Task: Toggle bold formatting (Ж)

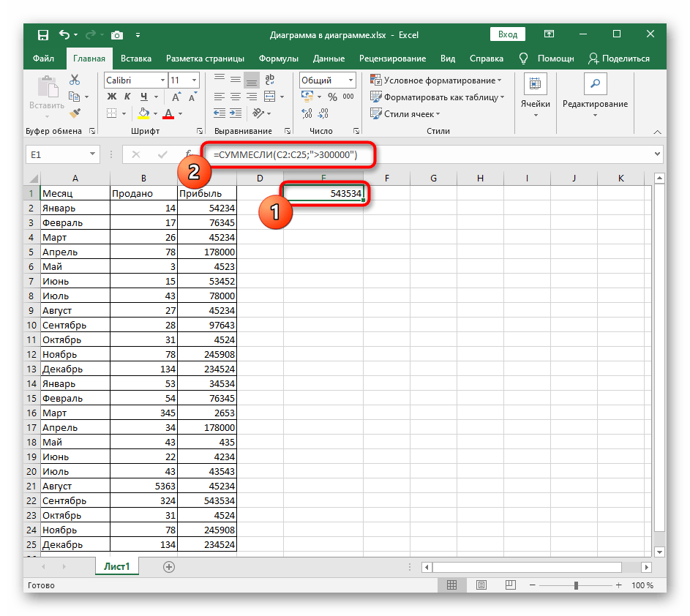Action: (112, 97)
